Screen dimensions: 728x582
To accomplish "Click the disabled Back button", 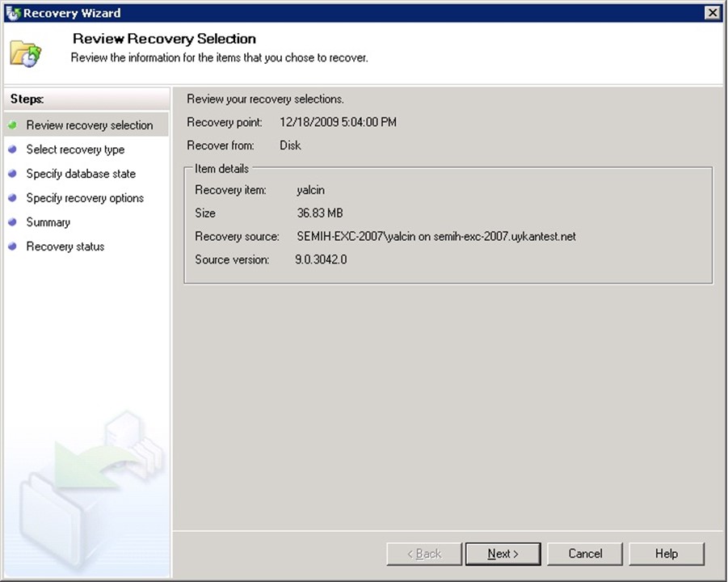I will tap(423, 554).
